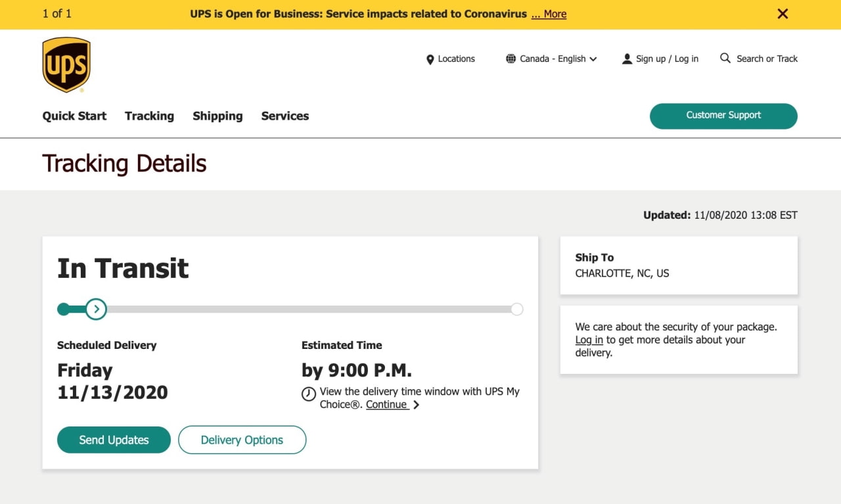
Task: Dismiss the yellow alert banner
Action: point(783,14)
